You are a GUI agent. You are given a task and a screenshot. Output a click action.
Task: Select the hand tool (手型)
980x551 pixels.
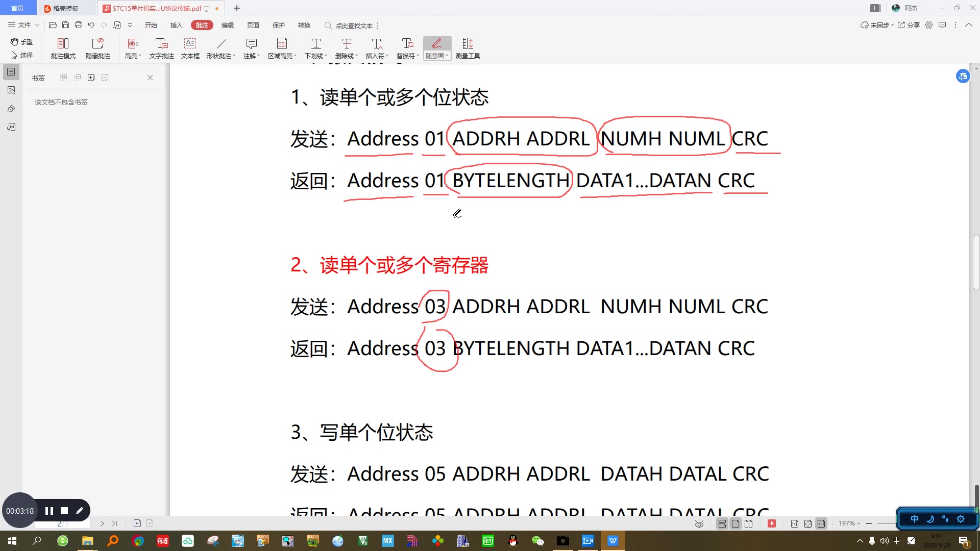point(21,42)
